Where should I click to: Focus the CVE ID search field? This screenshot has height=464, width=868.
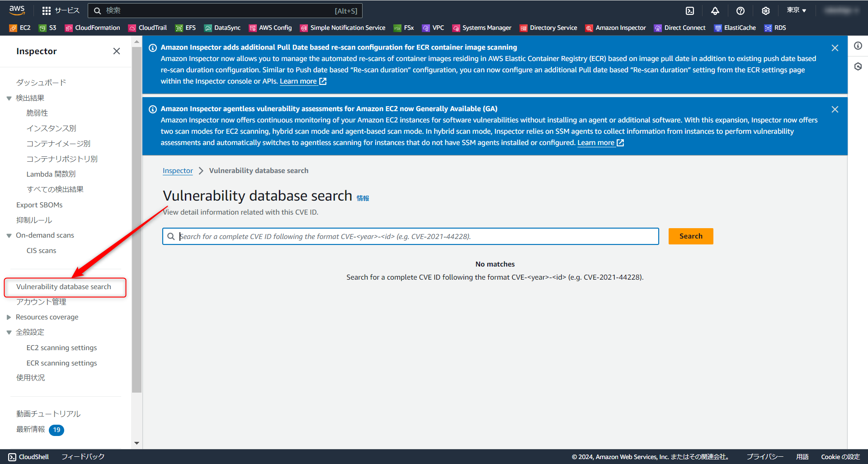[410, 236]
